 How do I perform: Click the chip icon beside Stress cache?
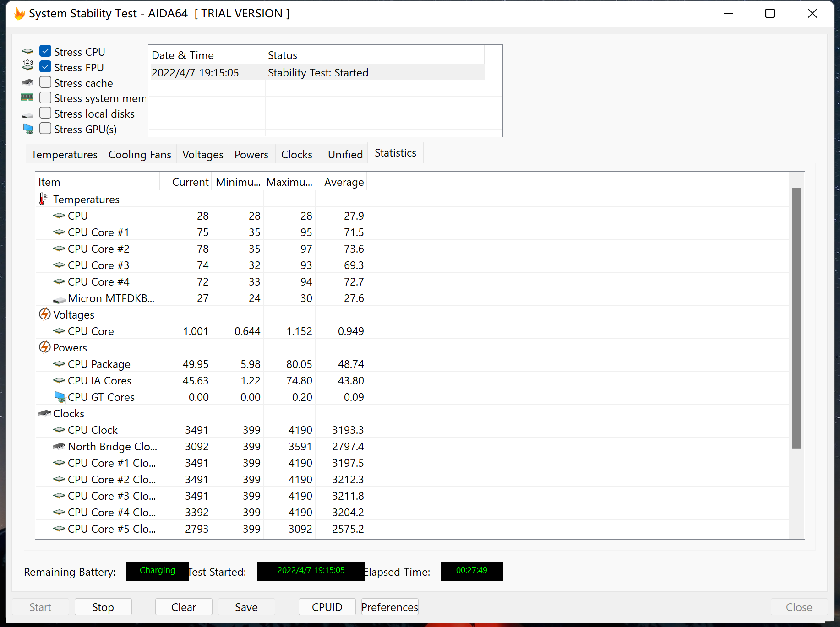point(27,82)
